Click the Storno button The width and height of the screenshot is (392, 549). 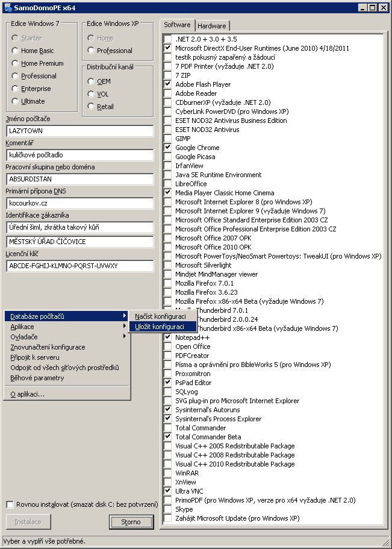click(x=131, y=522)
